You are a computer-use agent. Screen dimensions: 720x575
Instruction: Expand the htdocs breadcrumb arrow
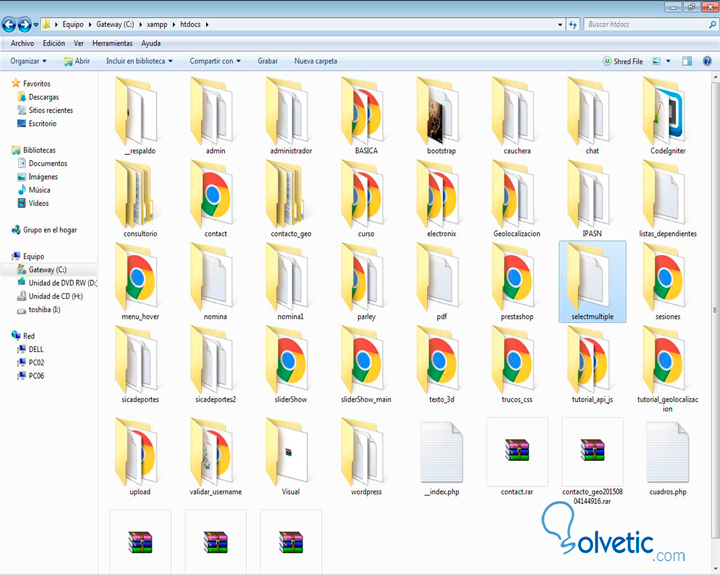(207, 24)
